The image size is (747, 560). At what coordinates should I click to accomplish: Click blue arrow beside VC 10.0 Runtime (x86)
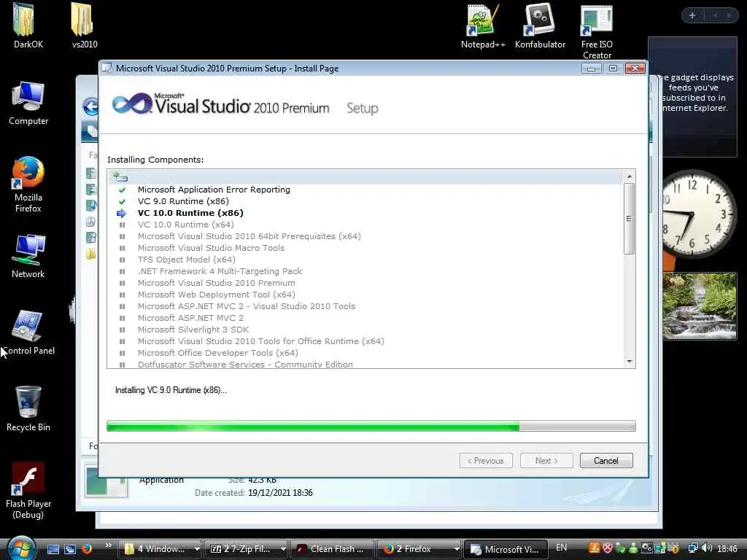(122, 214)
